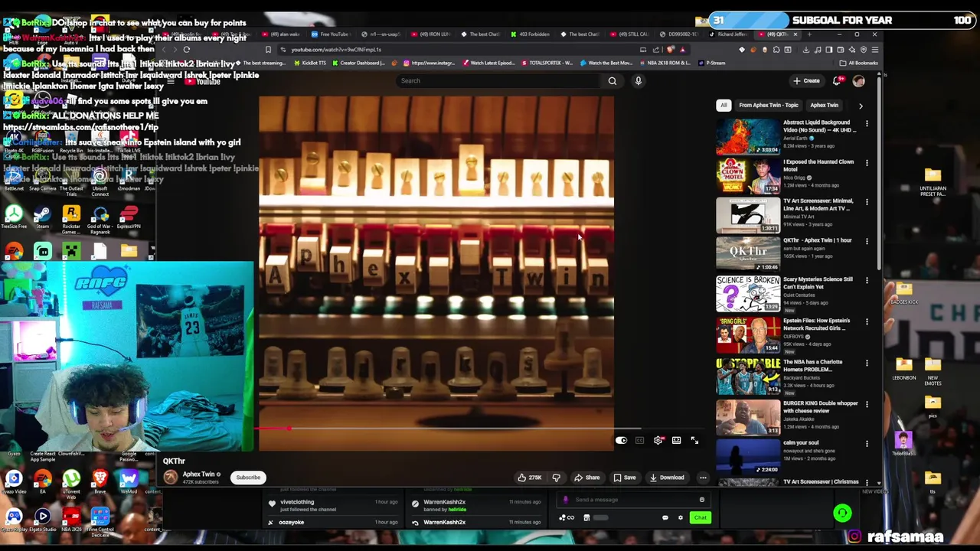Click the Aphex Twin channel avatar
The image size is (980, 551).
pos(171,478)
